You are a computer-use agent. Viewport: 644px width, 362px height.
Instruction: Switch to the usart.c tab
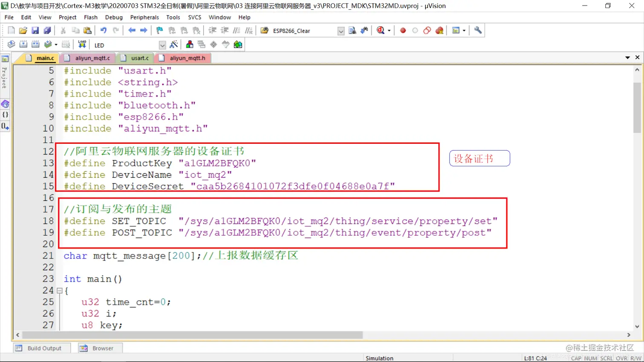point(135,58)
